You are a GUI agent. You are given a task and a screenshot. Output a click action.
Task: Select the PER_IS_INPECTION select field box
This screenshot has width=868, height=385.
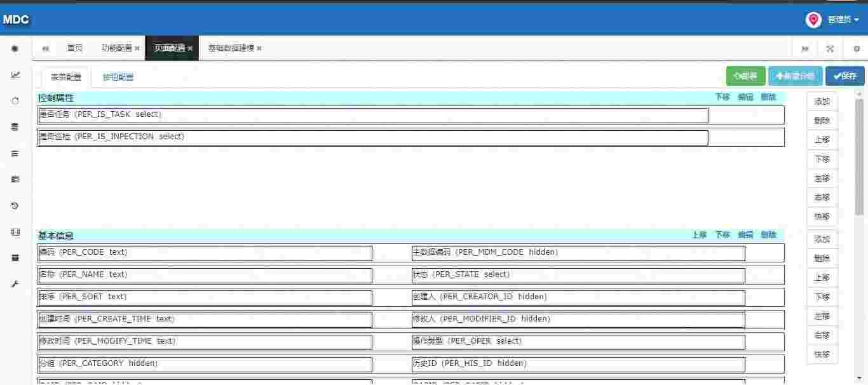(373, 137)
